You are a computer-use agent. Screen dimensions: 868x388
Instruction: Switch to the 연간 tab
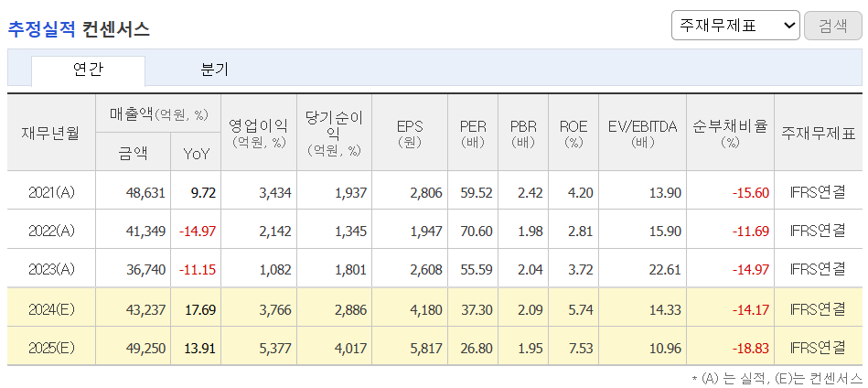tap(88, 70)
